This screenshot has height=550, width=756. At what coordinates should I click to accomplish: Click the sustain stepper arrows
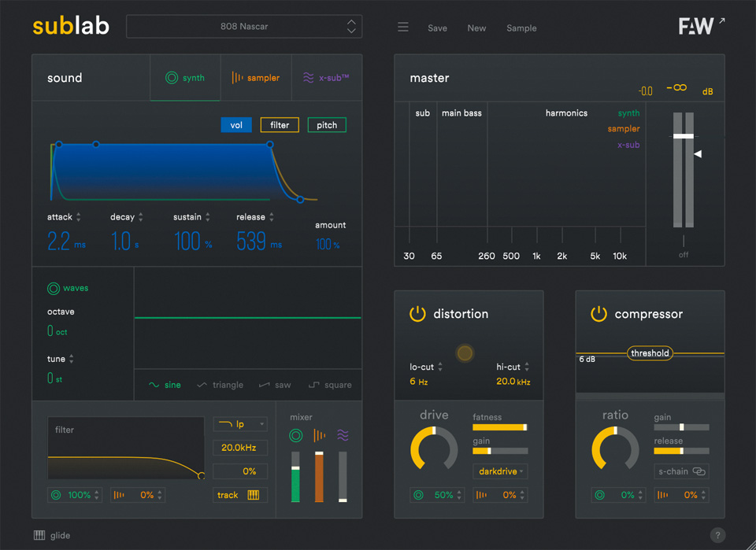click(208, 217)
